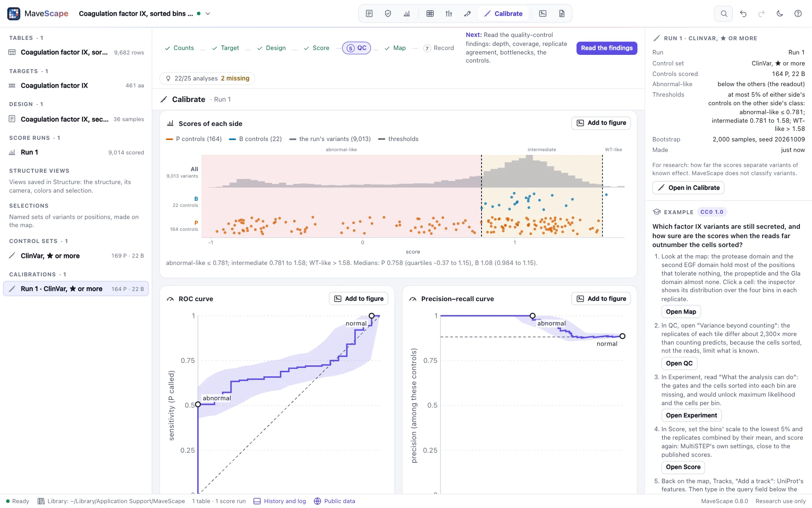Open the help question-mark icon
Screen dimensions: 812x508
[798, 13]
